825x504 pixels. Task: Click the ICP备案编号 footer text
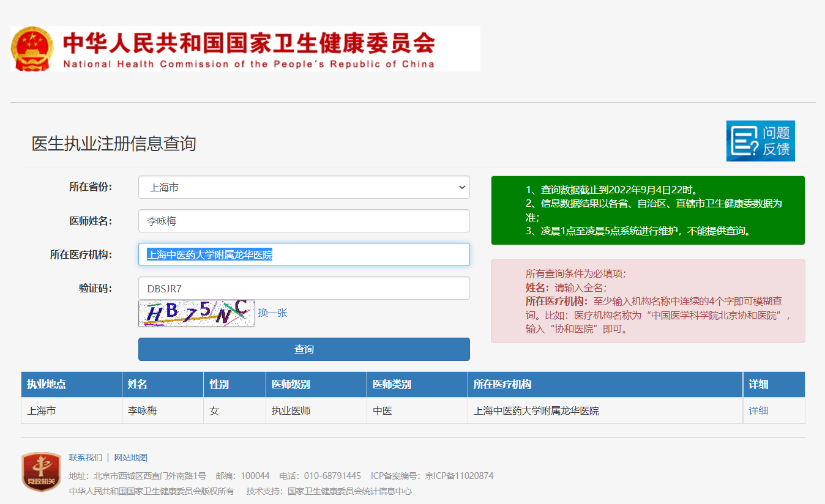point(432,476)
